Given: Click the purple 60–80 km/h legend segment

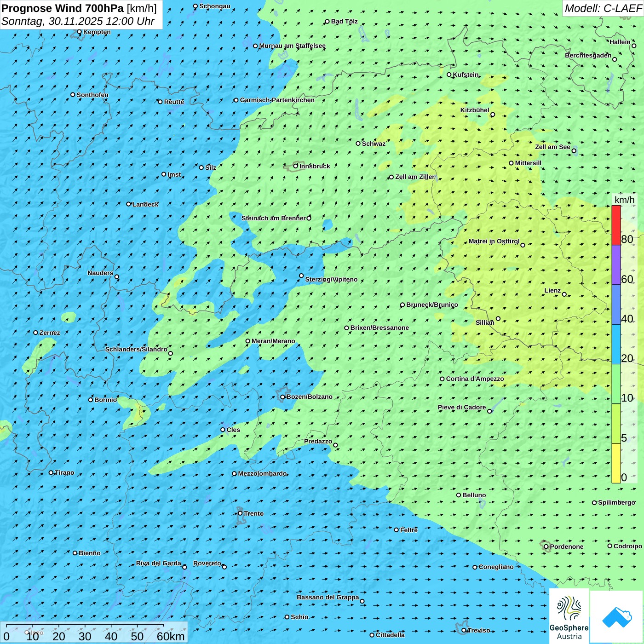Looking at the screenshot, I should 616,265.
